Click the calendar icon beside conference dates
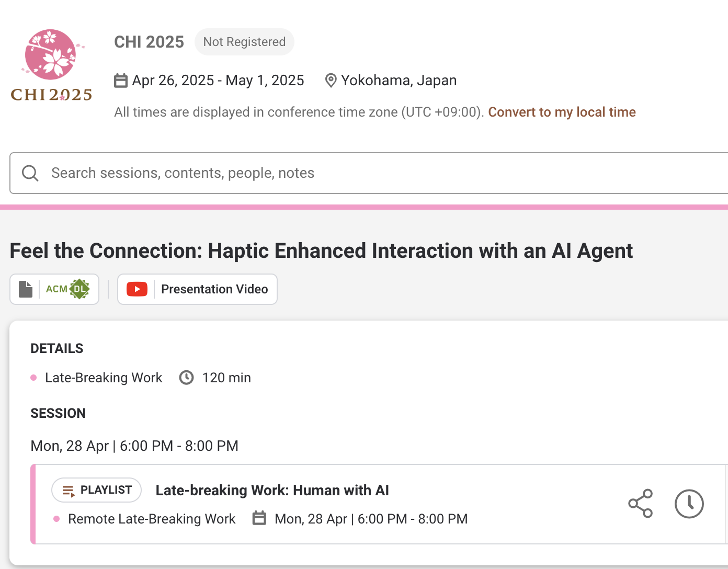This screenshot has height=569, width=728. (x=121, y=81)
